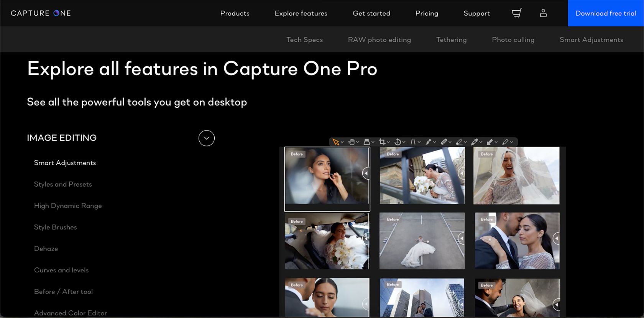The width and height of the screenshot is (644, 318).
Task: Open dropdown chevron beside Crop tool
Action: tap(388, 143)
